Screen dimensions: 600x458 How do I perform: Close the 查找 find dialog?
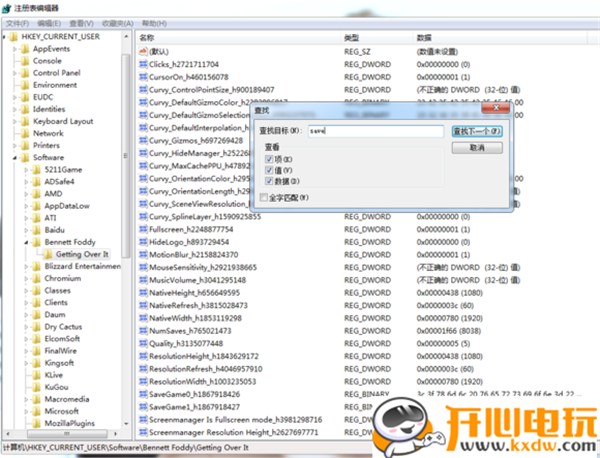496,108
